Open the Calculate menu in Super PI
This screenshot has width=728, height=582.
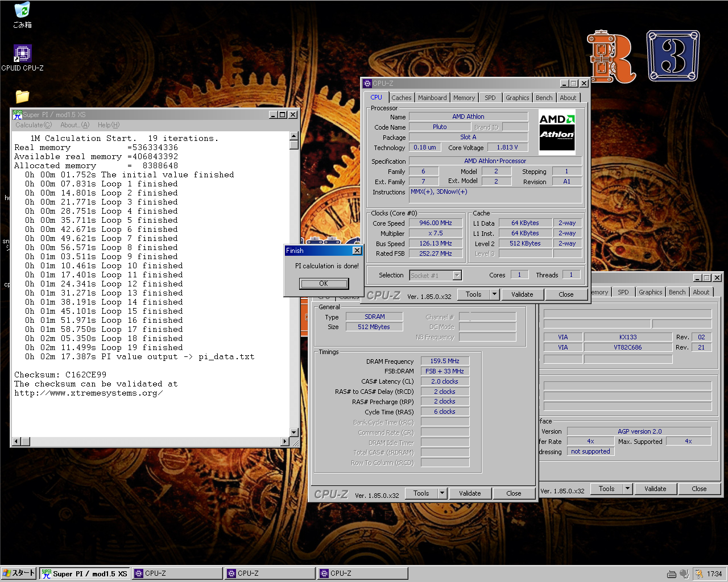[x=34, y=125]
